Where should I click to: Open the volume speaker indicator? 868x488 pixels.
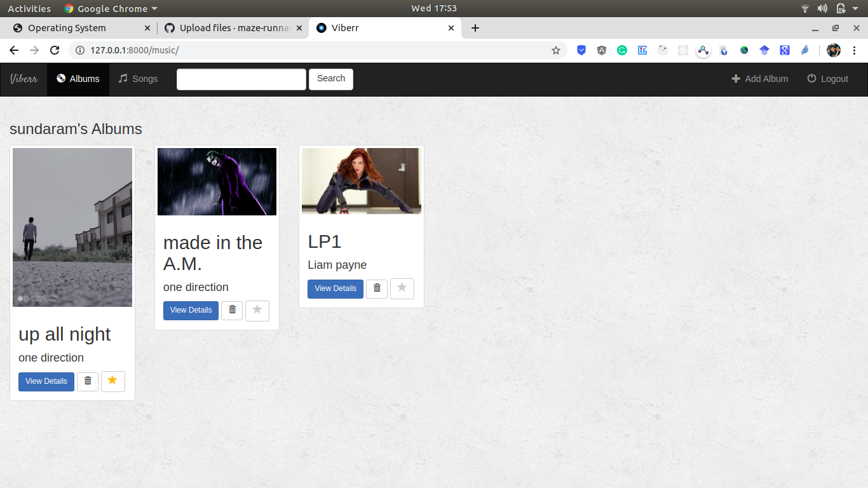[x=822, y=8]
